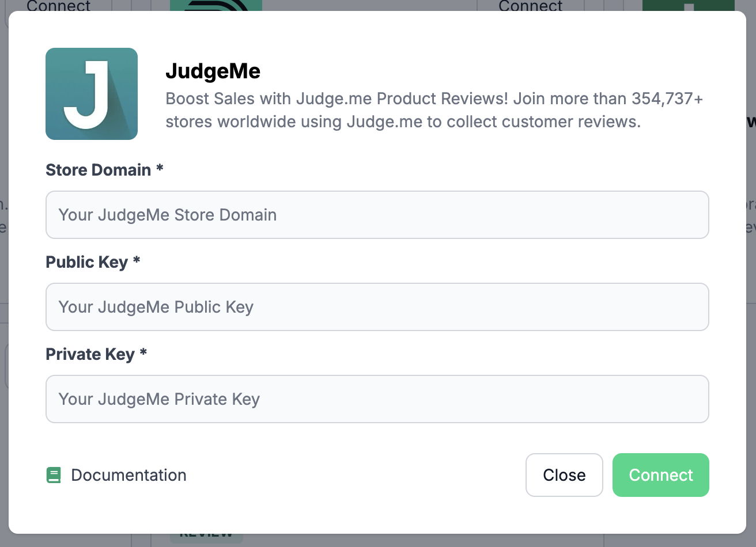Click the Public Key field label

(x=86, y=262)
